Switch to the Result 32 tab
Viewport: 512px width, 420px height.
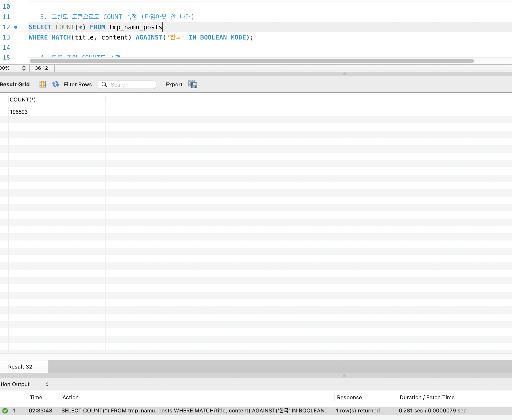[x=20, y=367]
